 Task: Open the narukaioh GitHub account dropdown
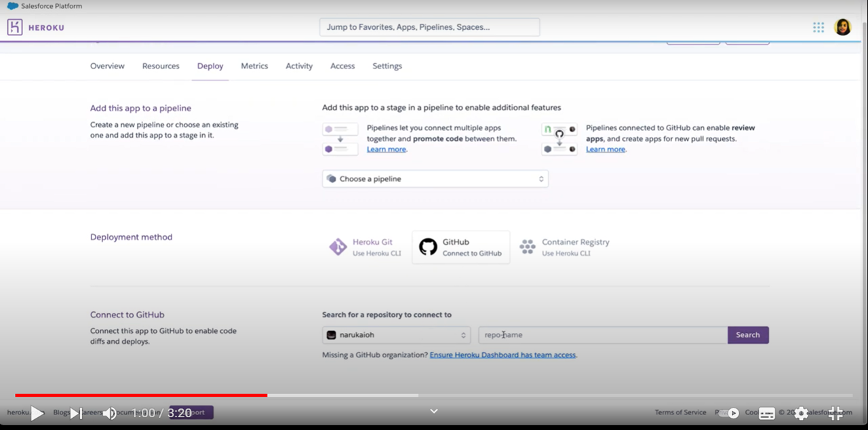click(x=395, y=334)
